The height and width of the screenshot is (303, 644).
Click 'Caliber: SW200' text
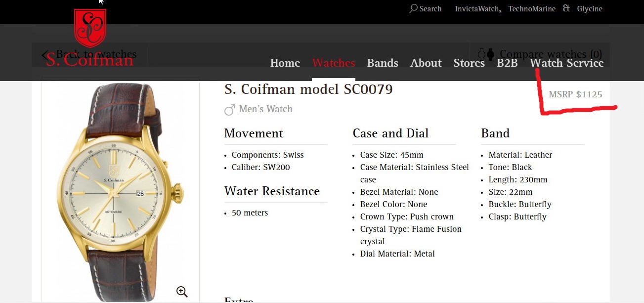pos(261,167)
